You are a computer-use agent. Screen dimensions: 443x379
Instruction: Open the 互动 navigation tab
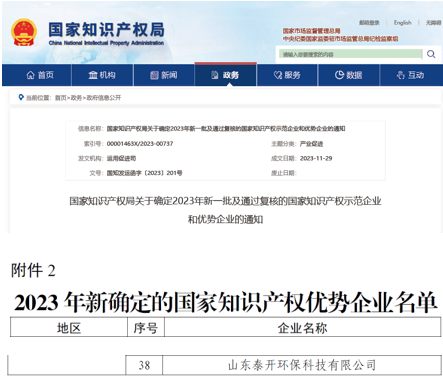[411, 75]
